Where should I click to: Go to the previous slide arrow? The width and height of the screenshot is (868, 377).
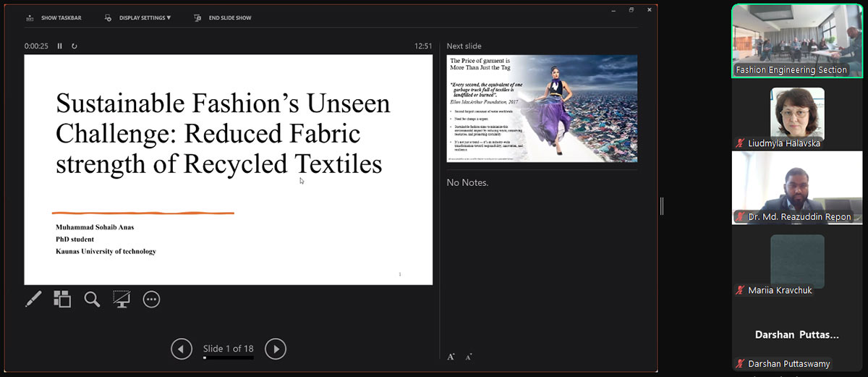click(182, 349)
